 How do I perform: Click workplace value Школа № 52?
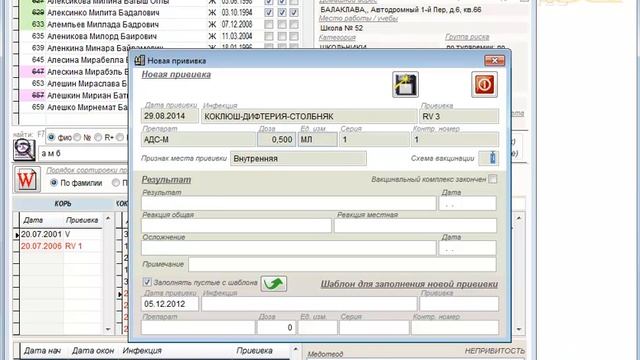341,28
